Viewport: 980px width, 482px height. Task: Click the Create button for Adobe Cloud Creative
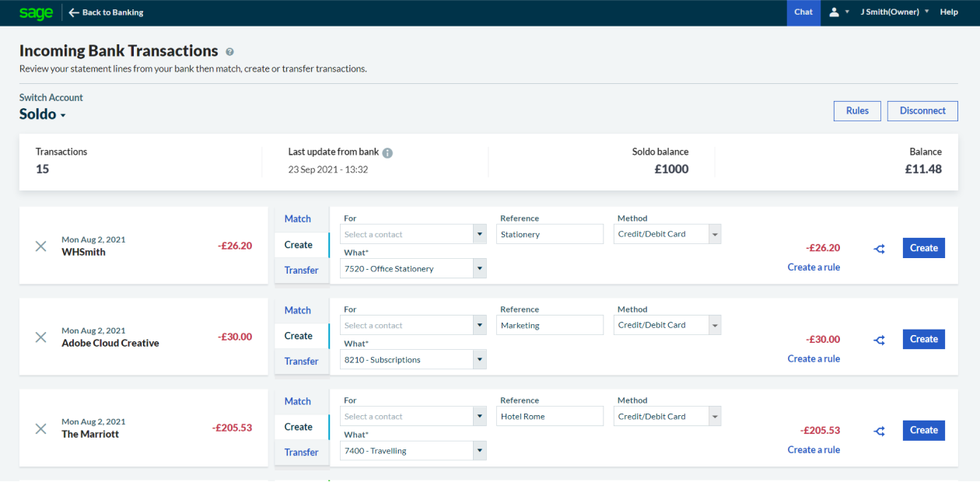tap(924, 339)
